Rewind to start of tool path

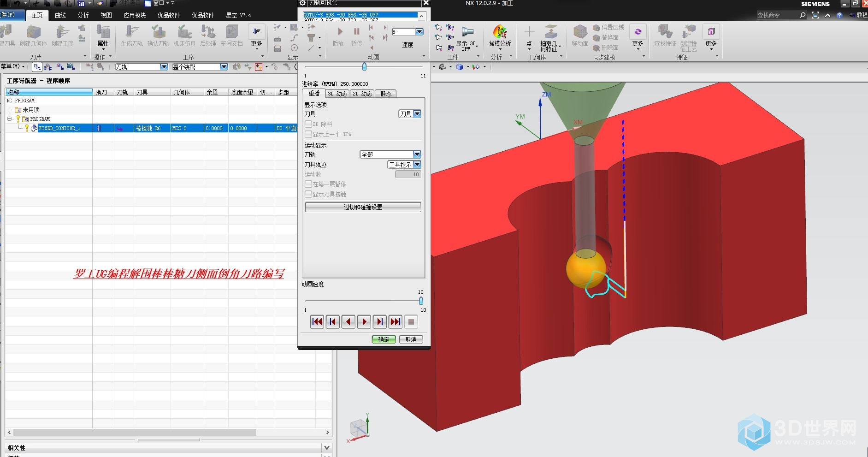click(x=317, y=322)
